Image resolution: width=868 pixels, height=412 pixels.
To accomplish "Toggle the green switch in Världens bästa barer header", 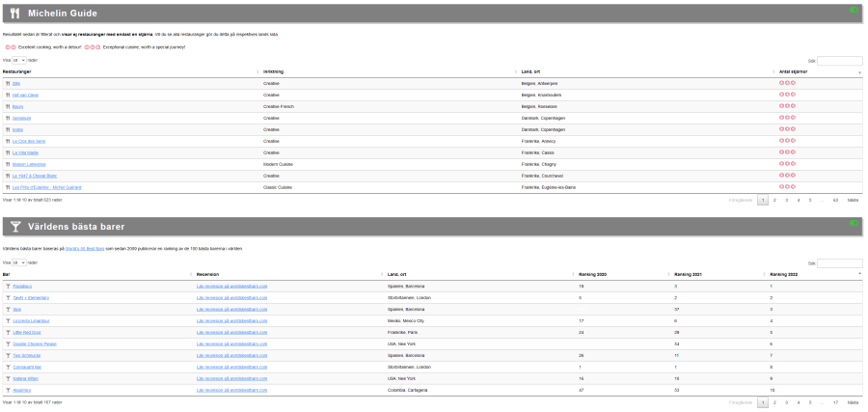I will pyautogui.click(x=853, y=223).
